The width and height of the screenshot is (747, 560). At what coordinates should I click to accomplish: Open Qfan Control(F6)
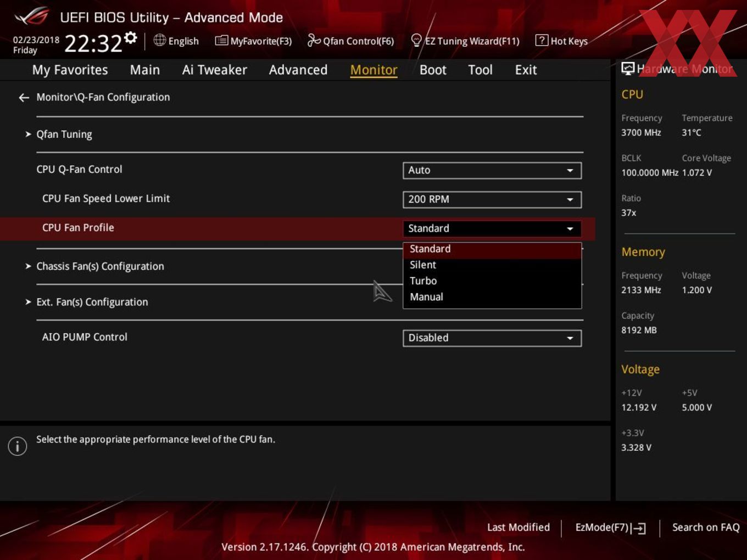coord(351,41)
